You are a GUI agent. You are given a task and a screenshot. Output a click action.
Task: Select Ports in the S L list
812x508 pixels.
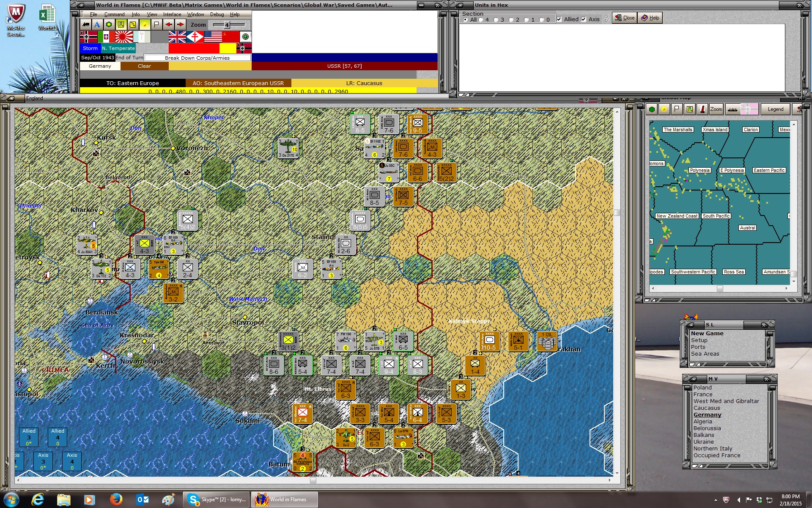pyautogui.click(x=699, y=347)
